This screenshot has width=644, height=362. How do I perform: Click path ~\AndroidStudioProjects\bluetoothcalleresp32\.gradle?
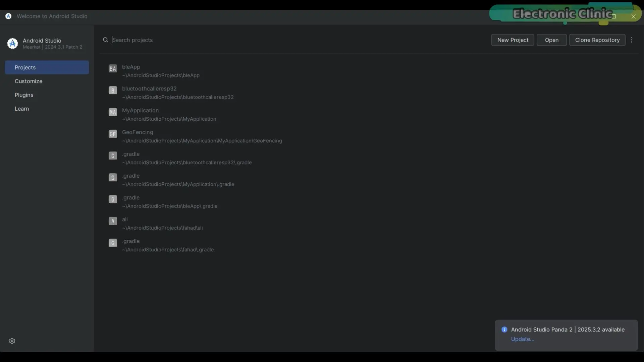point(187,163)
